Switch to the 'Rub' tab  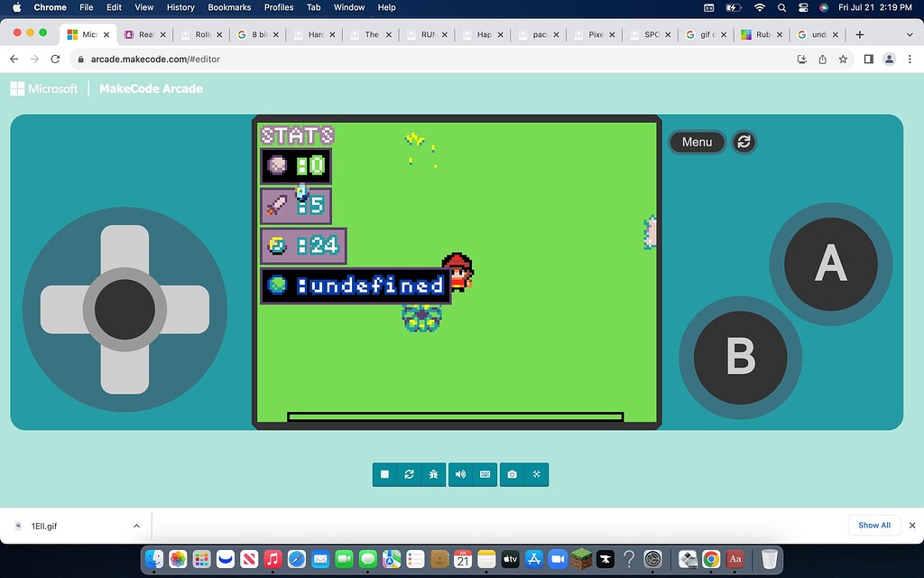pyautogui.click(x=762, y=35)
